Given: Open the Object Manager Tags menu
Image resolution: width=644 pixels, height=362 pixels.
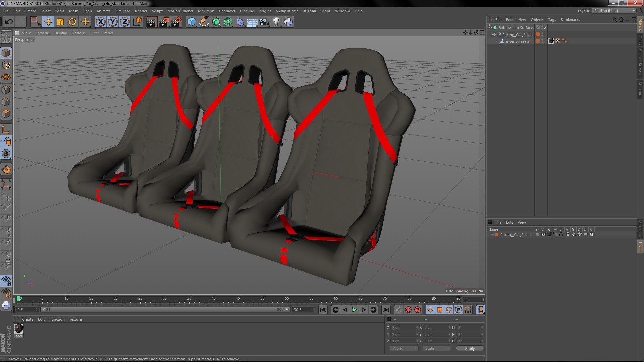Looking at the screenshot, I should point(552,20).
